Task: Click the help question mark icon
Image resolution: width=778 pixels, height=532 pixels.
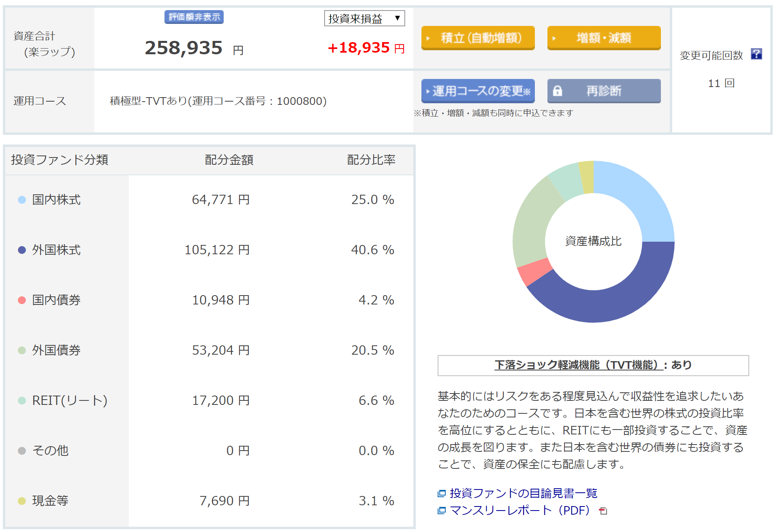Action: click(x=756, y=54)
